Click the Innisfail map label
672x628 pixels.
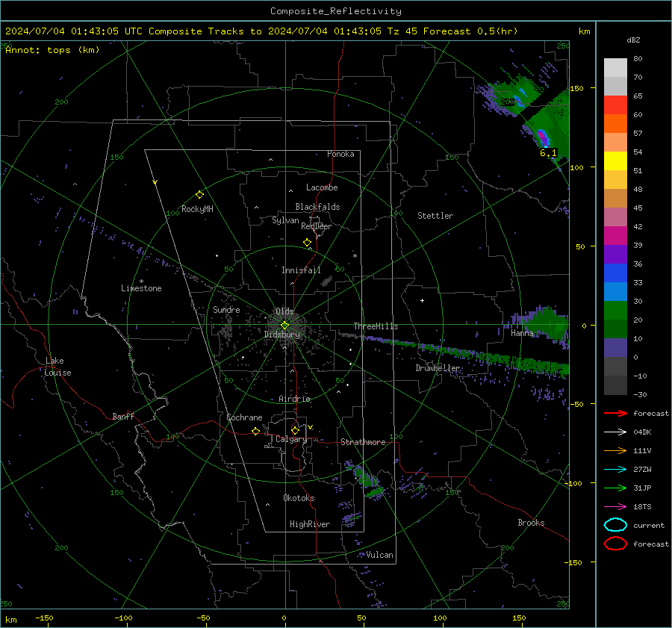[x=301, y=270]
